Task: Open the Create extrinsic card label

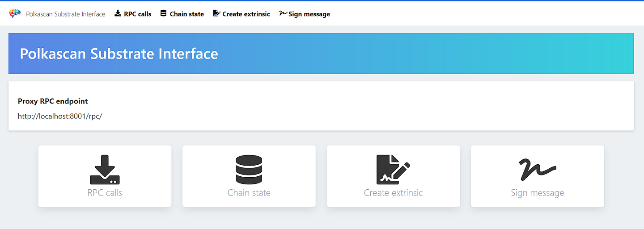Action: coord(393,193)
